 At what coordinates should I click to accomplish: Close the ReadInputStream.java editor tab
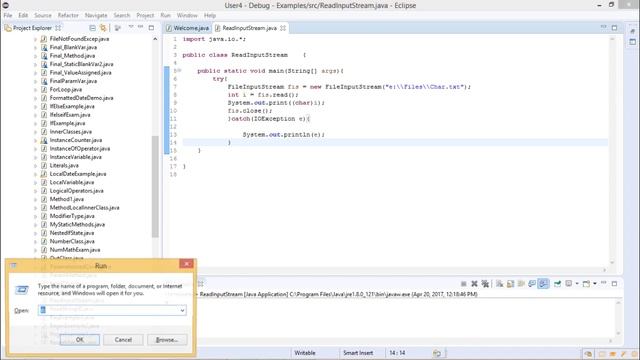(283, 28)
